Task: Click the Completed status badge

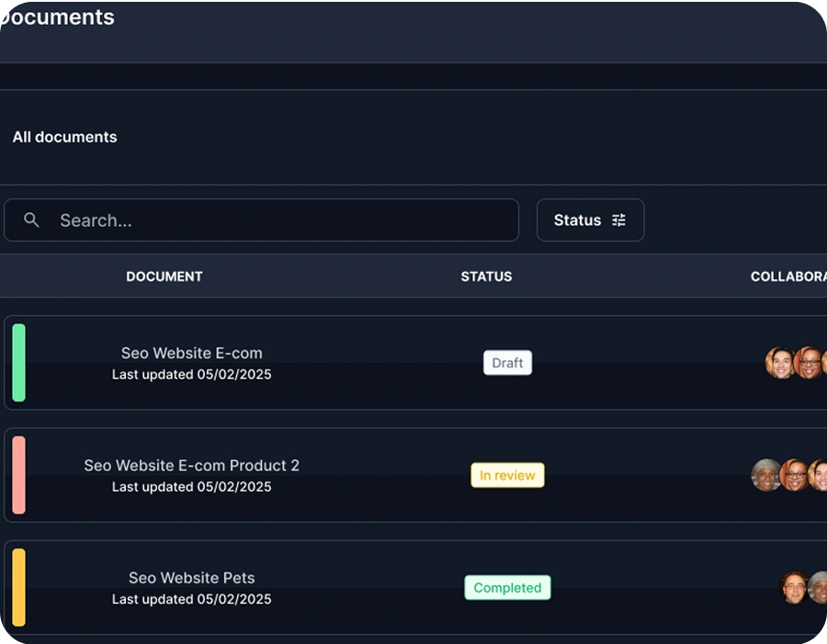Action: (x=507, y=588)
